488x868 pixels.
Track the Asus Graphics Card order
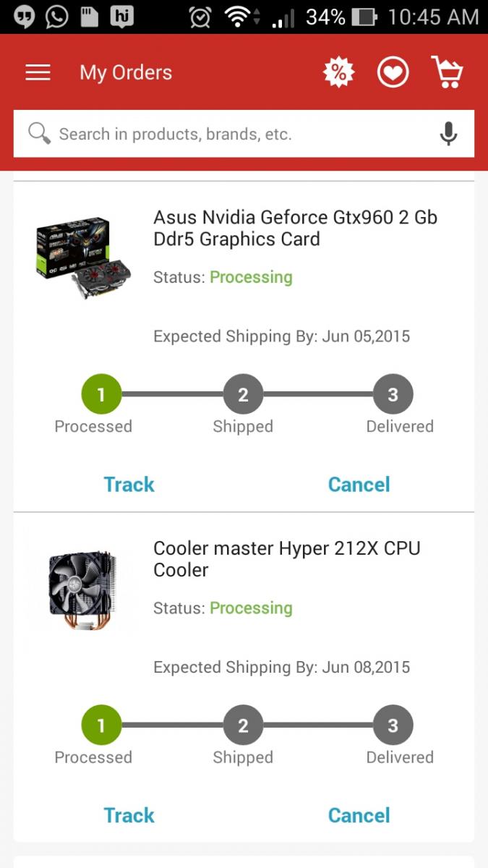(x=129, y=485)
